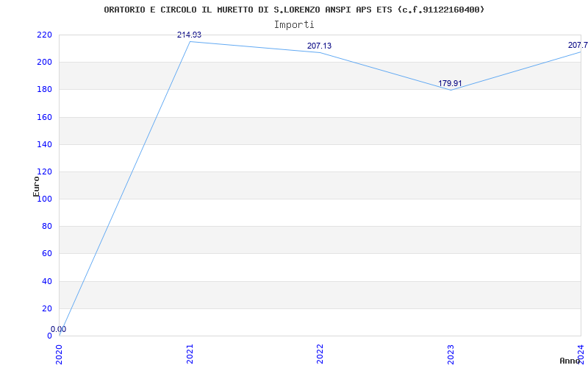Screen dimensions: 588x368
Task: Select the 179.91 data label
Action: [450, 83]
